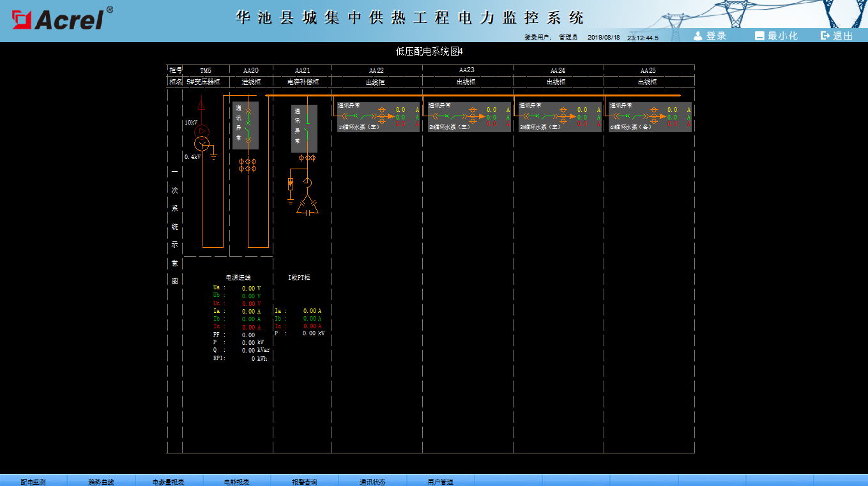Screen dimensions: 868x486
Task: Click the current transformer symbols under AA21 switch
Action: (307, 157)
